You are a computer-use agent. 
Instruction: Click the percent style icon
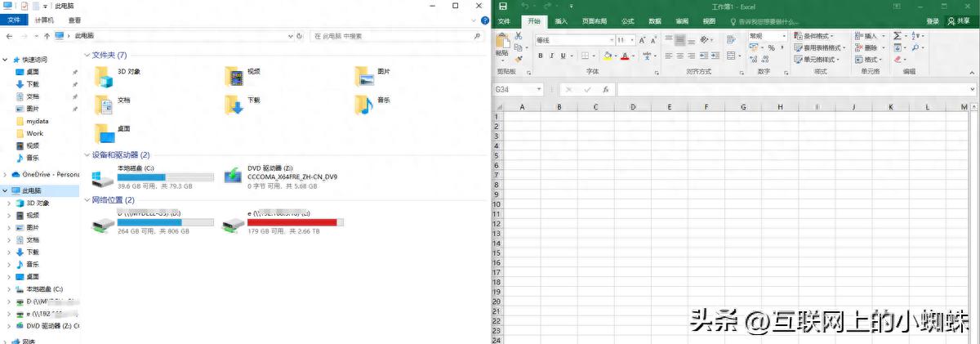tap(771, 48)
